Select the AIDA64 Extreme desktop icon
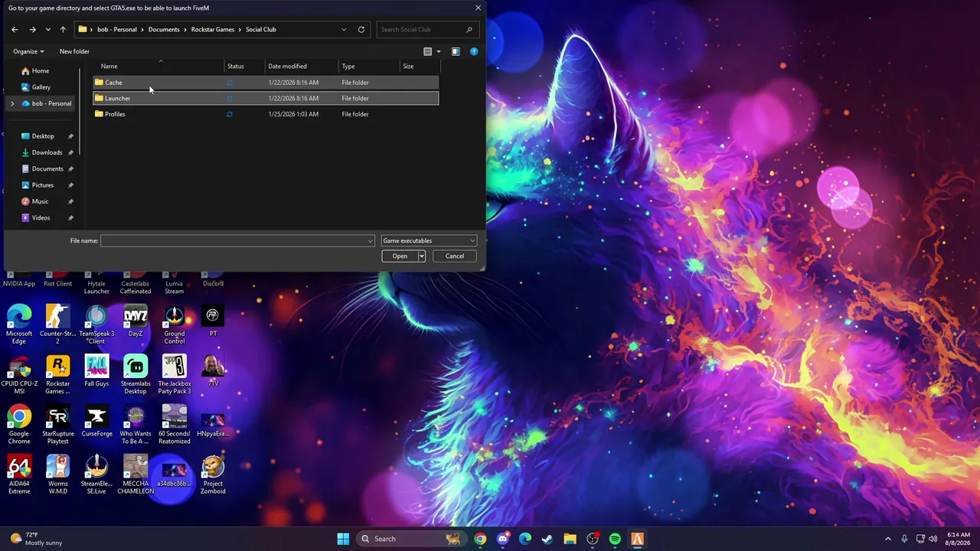 [x=19, y=474]
